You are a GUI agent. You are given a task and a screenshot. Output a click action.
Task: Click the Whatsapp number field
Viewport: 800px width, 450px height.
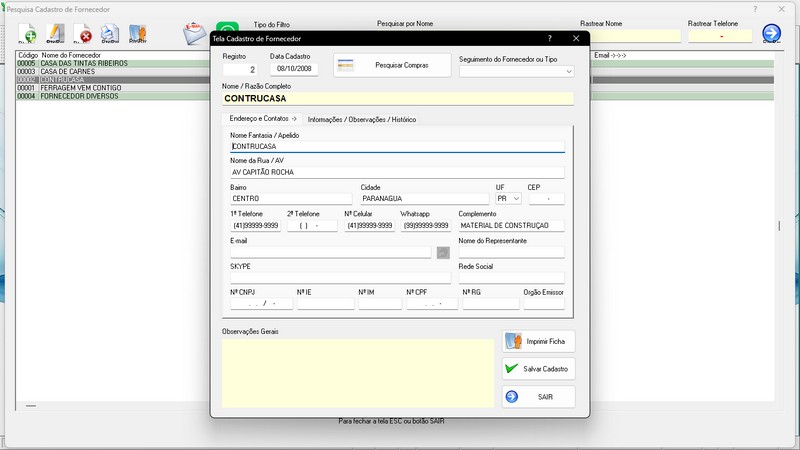(x=426, y=226)
